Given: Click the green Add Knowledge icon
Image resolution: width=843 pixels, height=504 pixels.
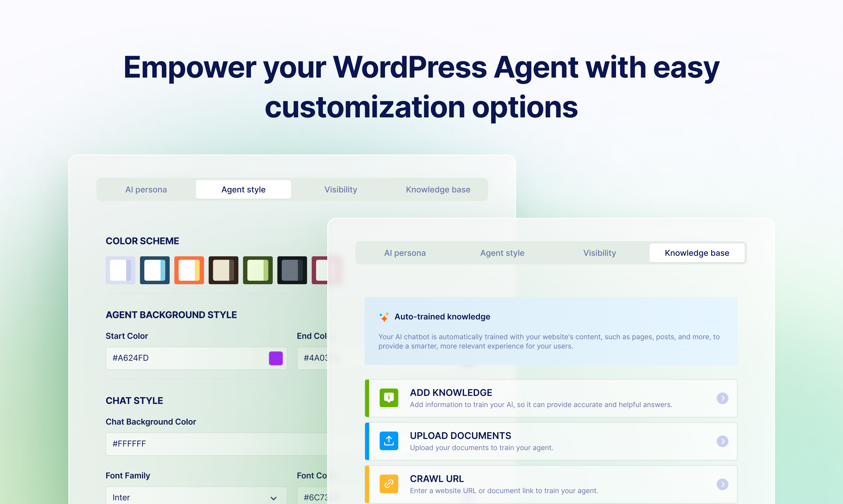Looking at the screenshot, I should point(389,398).
